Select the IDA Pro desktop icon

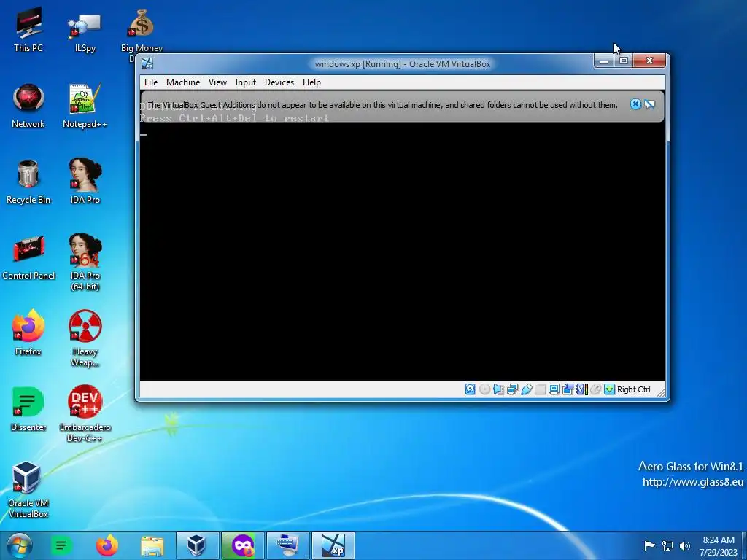point(85,181)
